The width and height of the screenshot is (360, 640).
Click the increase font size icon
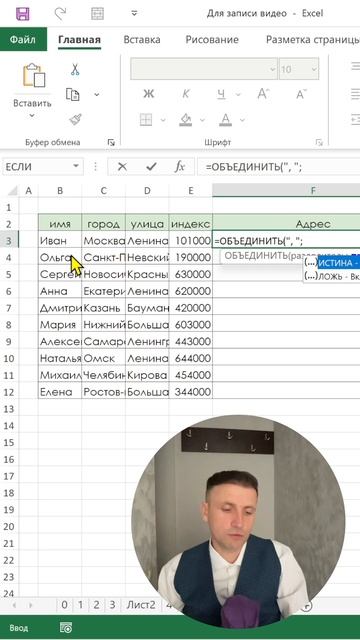(x=263, y=94)
